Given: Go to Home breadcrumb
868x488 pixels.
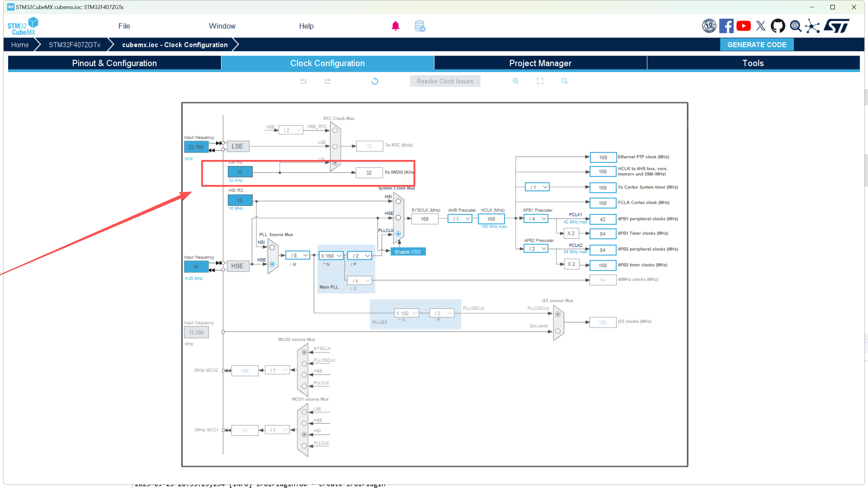Looking at the screenshot, I should [x=20, y=45].
